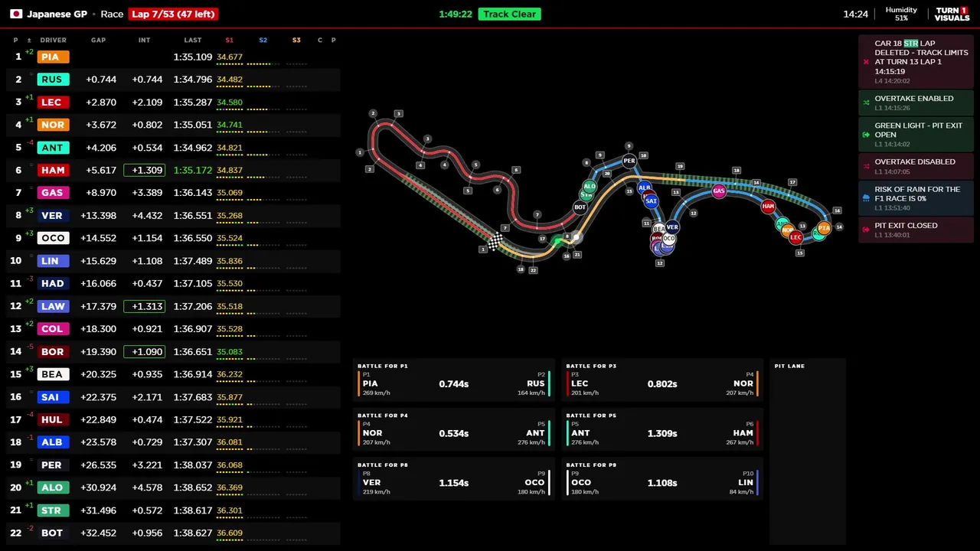This screenshot has height=551, width=980.
Task: Open the Battle for P4 card
Action: click(453, 429)
